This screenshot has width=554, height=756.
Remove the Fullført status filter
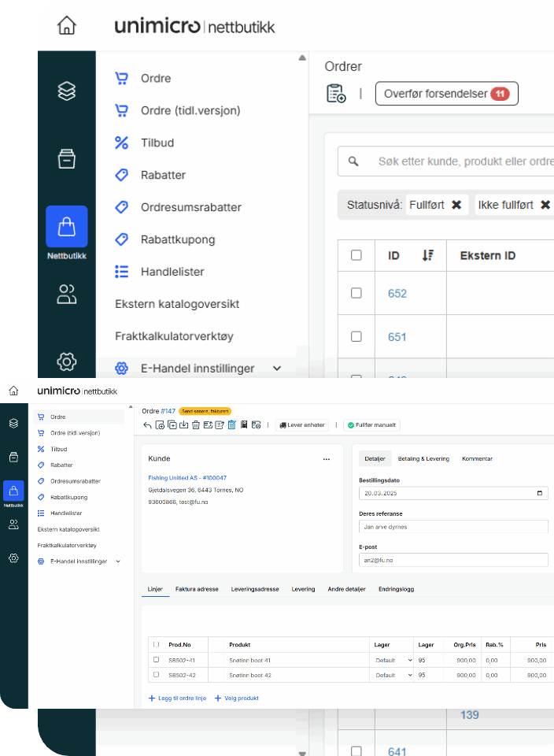point(456,205)
